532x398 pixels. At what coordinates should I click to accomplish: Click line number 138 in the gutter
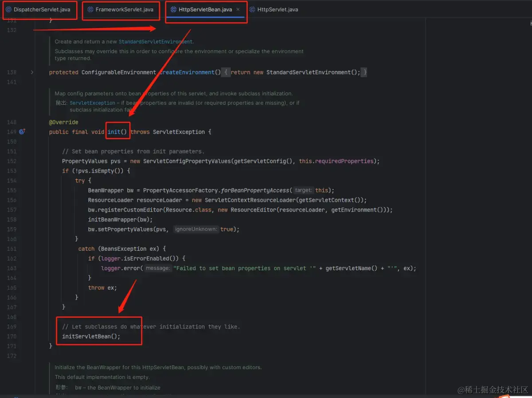click(x=12, y=72)
